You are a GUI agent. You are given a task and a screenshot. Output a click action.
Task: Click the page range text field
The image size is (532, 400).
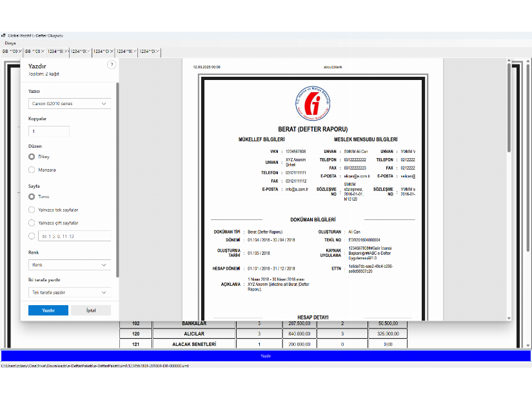pos(74,236)
